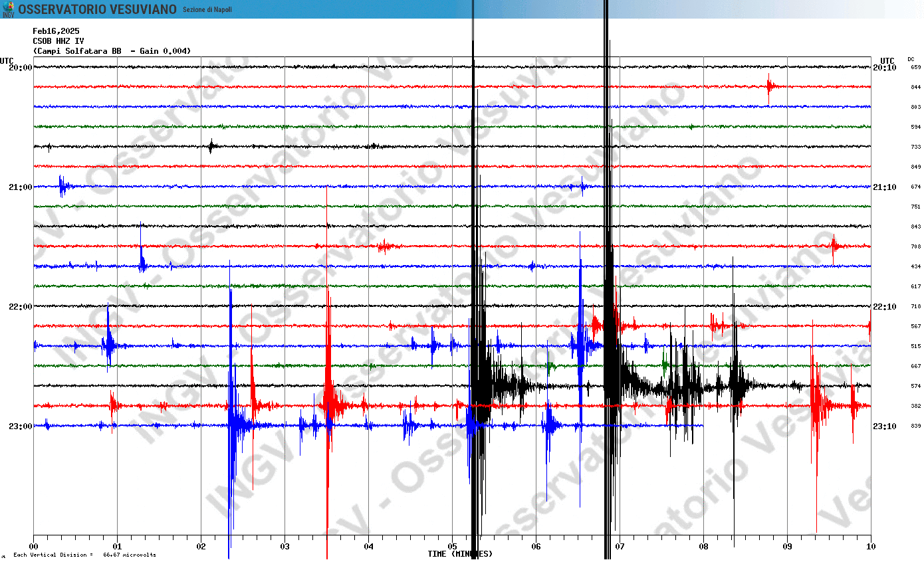Select the Feb16,2025 date label
This screenshot has height=564, width=924.
click(56, 31)
